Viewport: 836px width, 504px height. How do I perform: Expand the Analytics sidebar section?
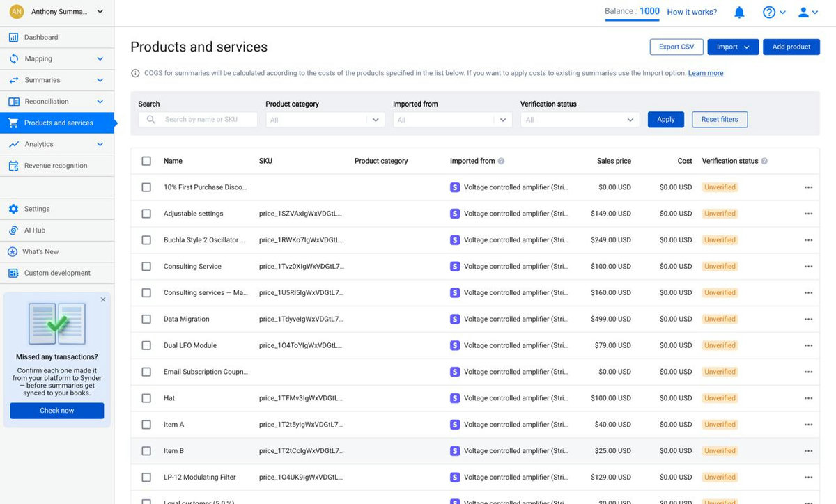pos(100,144)
